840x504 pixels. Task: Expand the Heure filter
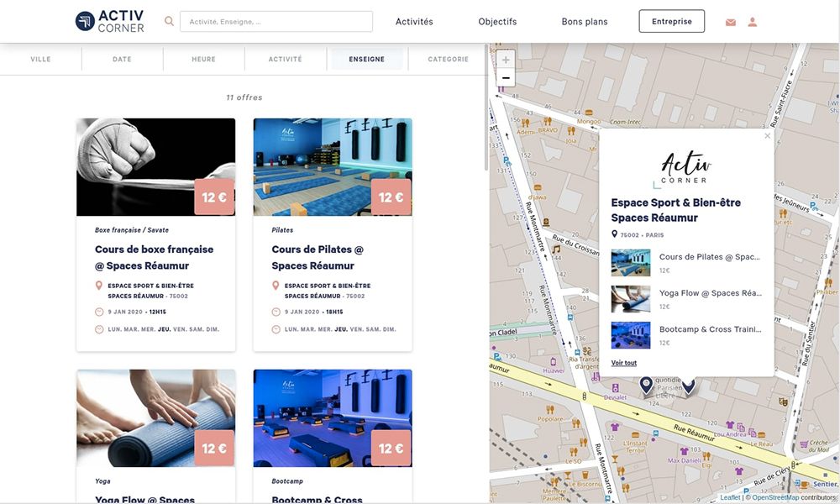(x=203, y=60)
